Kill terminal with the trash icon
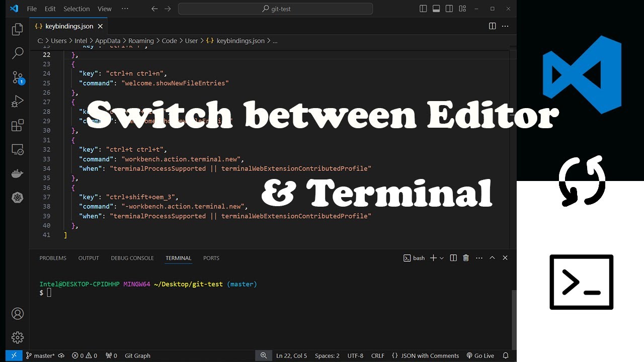Image resolution: width=644 pixels, height=362 pixels. click(466, 258)
